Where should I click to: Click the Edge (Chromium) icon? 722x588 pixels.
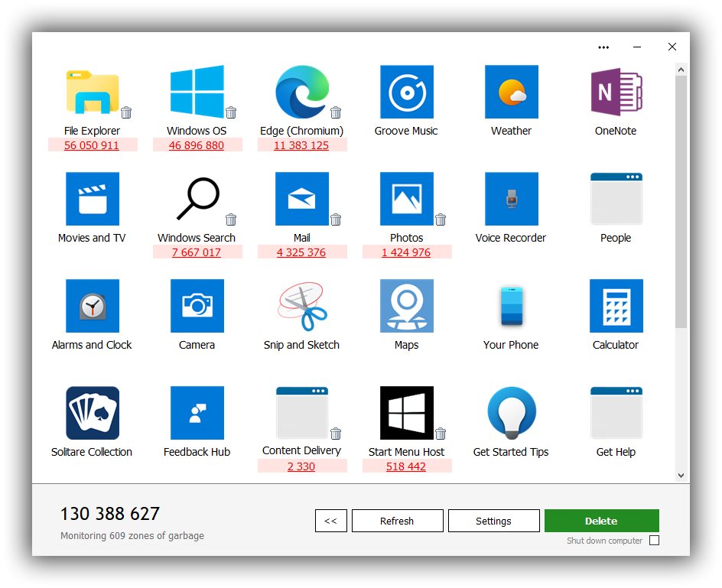(302, 92)
